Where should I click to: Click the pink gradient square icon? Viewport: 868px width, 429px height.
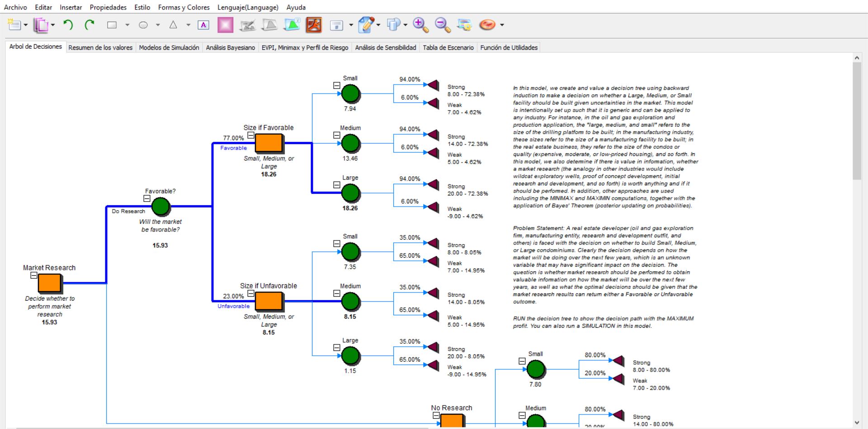pyautogui.click(x=225, y=25)
